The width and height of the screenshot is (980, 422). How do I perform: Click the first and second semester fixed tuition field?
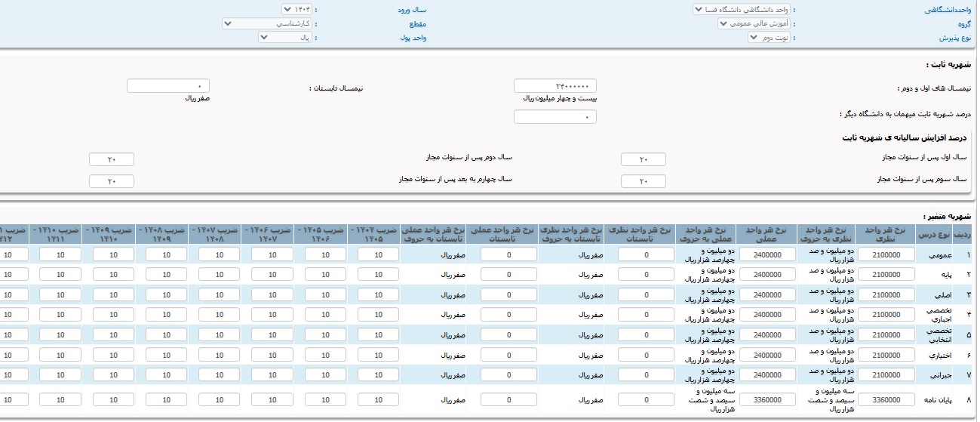click(555, 86)
